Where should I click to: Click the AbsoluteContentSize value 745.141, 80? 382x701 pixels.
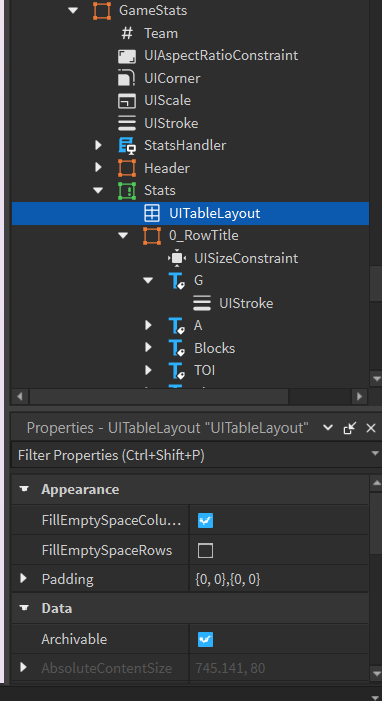pyautogui.click(x=230, y=668)
